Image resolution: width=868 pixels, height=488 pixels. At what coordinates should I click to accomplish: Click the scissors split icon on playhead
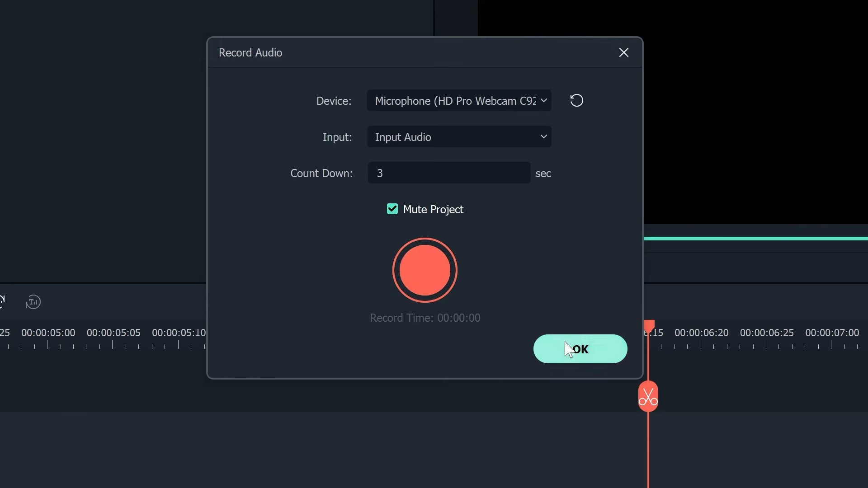648,397
